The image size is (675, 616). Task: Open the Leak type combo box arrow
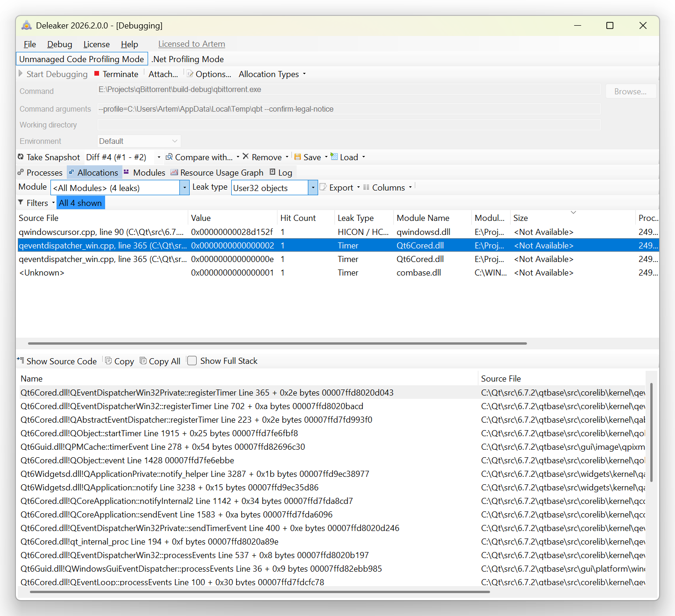[x=313, y=188]
